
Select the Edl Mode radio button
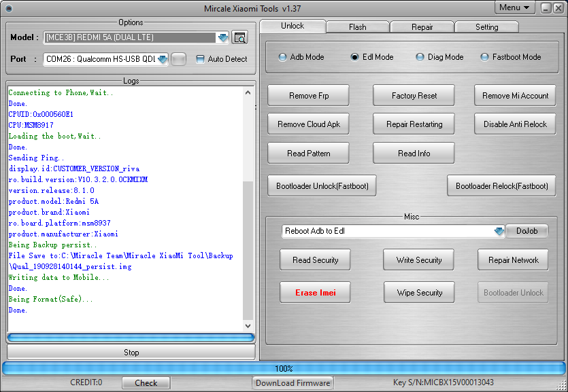coord(354,57)
